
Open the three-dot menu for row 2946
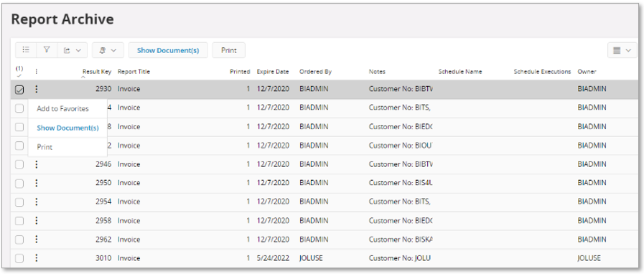36,164
